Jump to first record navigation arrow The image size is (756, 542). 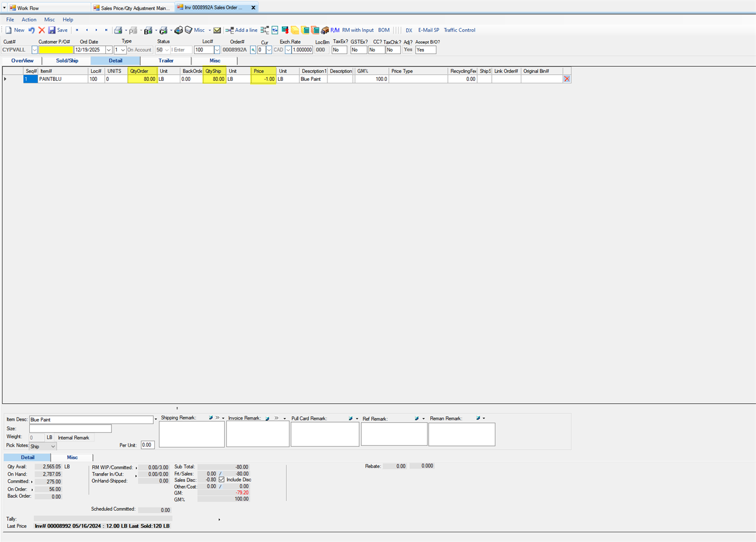click(x=77, y=30)
